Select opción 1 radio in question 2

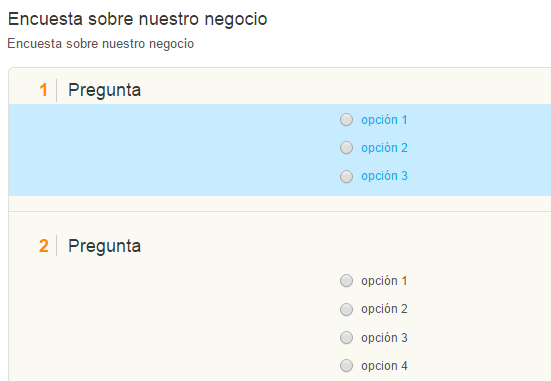(x=346, y=281)
